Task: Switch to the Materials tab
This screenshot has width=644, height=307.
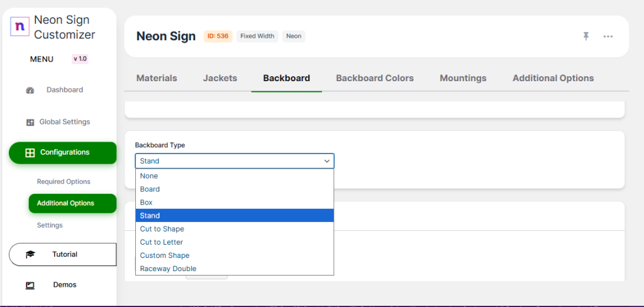Action: 157,78
